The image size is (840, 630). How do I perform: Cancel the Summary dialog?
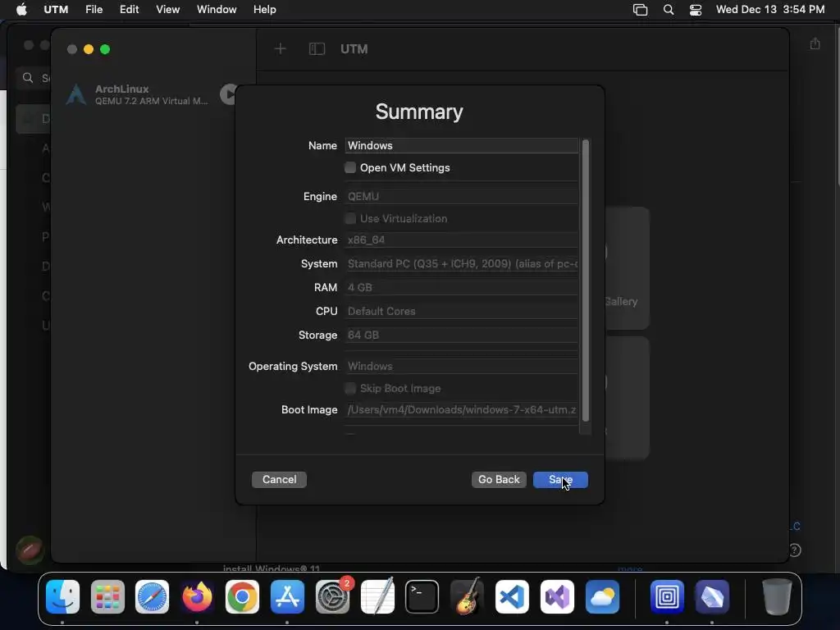click(279, 479)
